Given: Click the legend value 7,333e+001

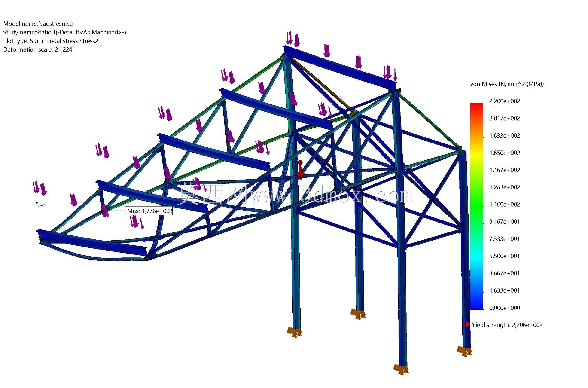Looking at the screenshot, I should tap(504, 239).
